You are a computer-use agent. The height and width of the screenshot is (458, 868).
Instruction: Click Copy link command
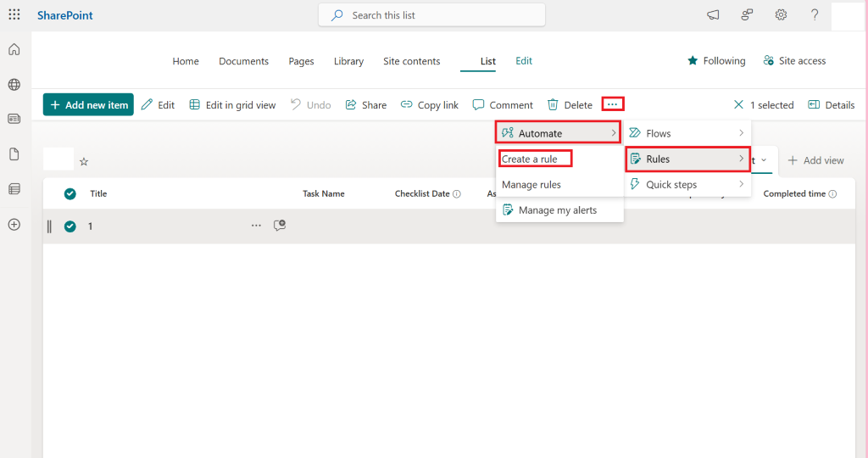[x=430, y=104]
